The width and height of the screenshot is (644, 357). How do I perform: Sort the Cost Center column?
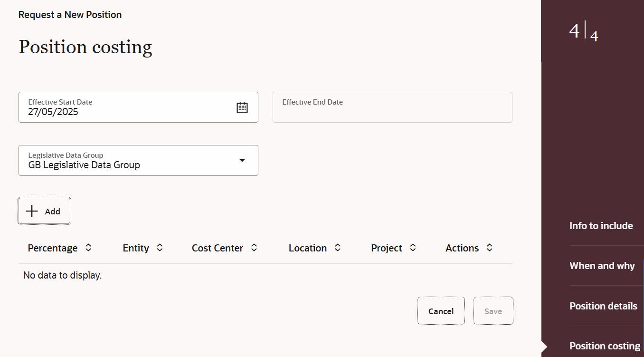254,248
